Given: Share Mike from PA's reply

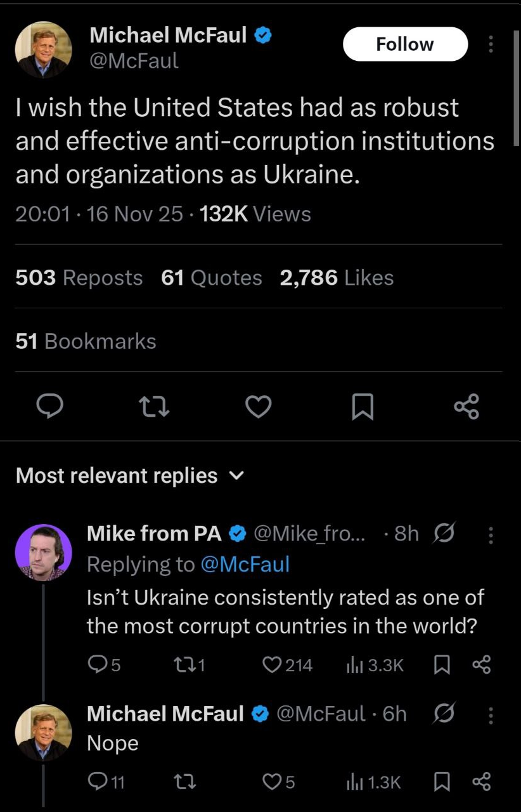Looking at the screenshot, I should [x=481, y=664].
